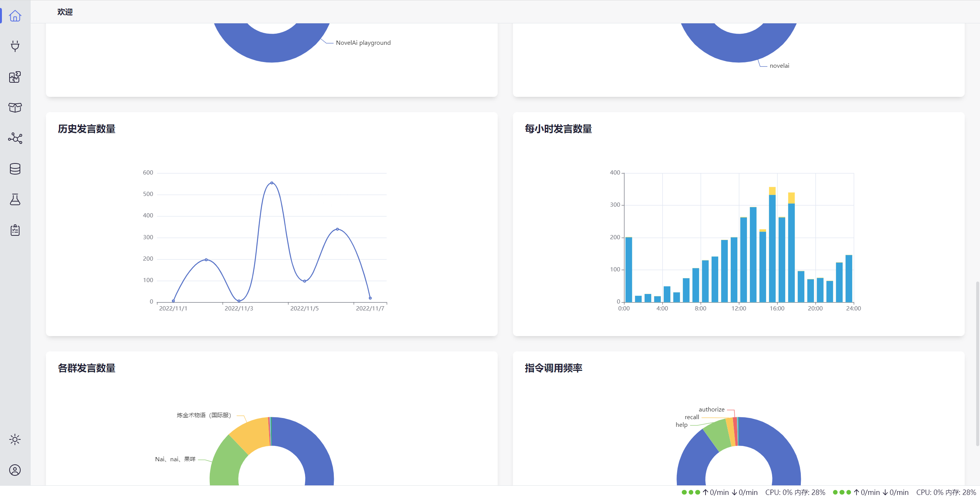Click the Nai、nai、果咩 pie label

[x=175, y=459]
